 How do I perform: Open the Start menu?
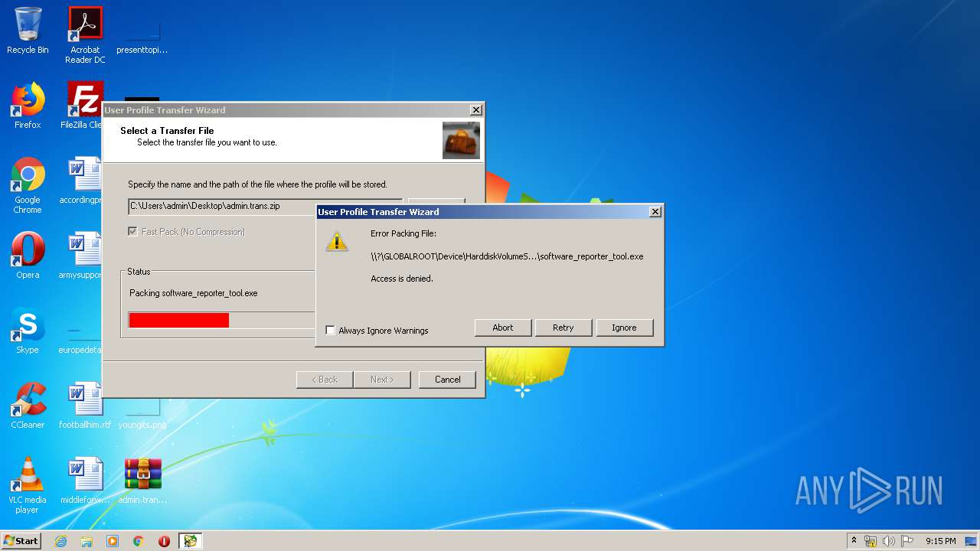tap(21, 541)
